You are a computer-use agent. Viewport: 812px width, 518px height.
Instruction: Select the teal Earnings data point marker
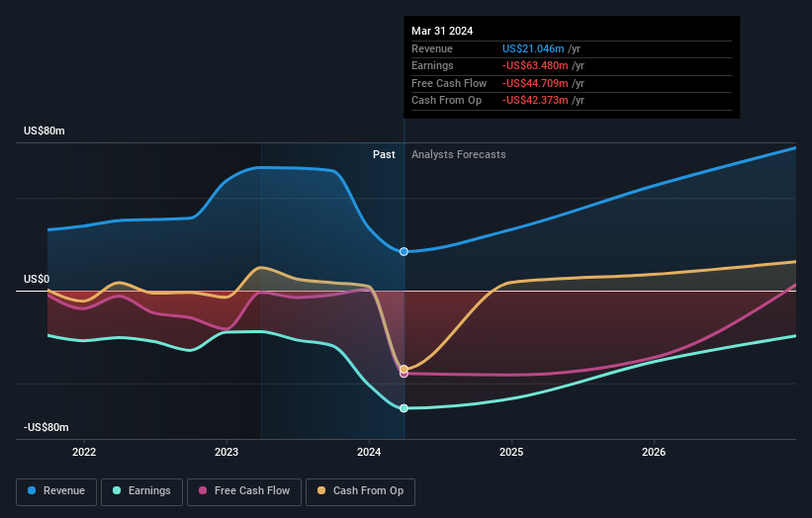404,408
